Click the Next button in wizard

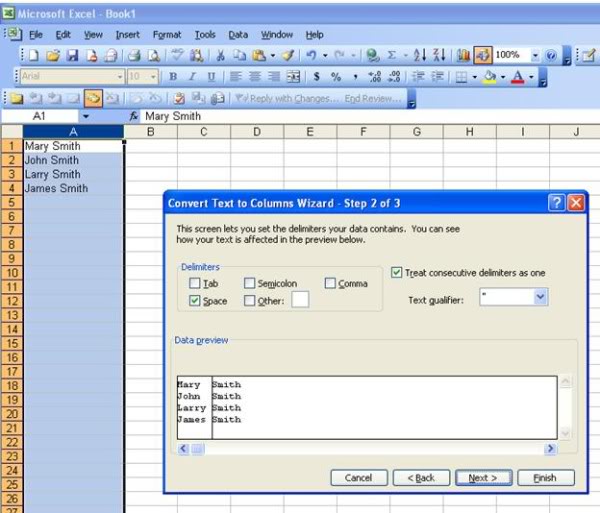tap(483, 478)
